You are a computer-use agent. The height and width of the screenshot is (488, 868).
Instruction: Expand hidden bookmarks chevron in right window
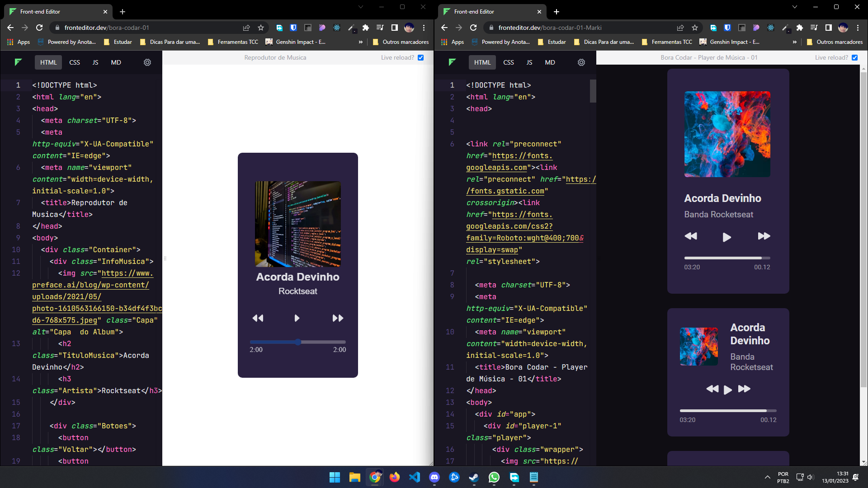[794, 42]
